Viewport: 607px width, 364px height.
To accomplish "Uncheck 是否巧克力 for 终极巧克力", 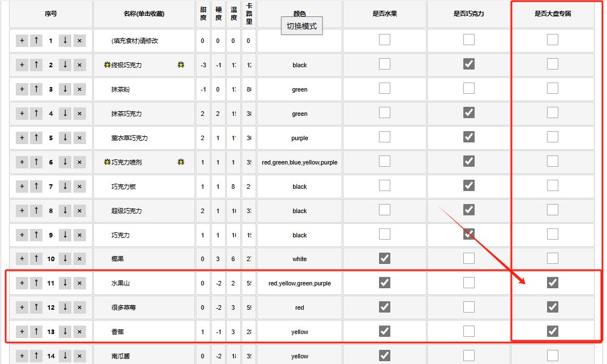I will pyautogui.click(x=469, y=64).
